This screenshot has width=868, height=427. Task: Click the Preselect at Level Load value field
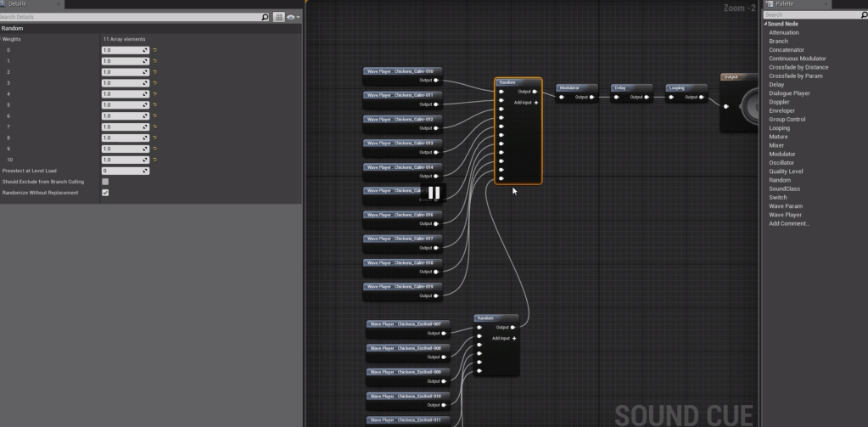[x=125, y=171]
